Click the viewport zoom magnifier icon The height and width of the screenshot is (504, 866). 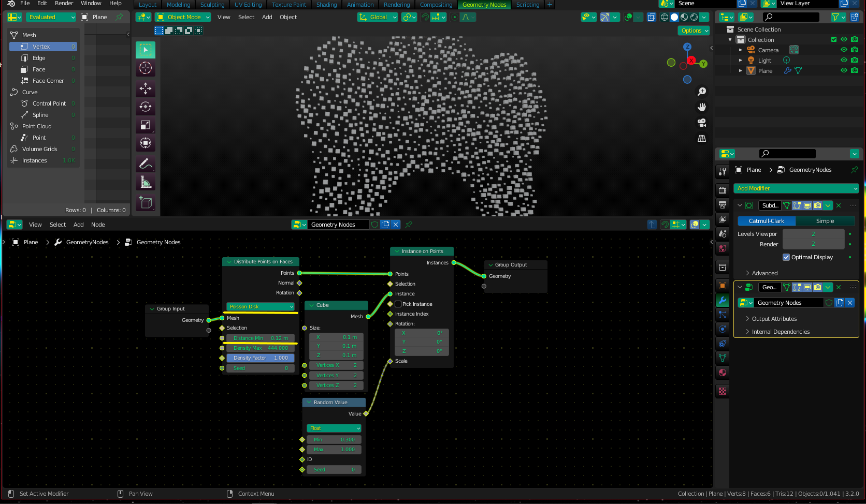coord(702,92)
